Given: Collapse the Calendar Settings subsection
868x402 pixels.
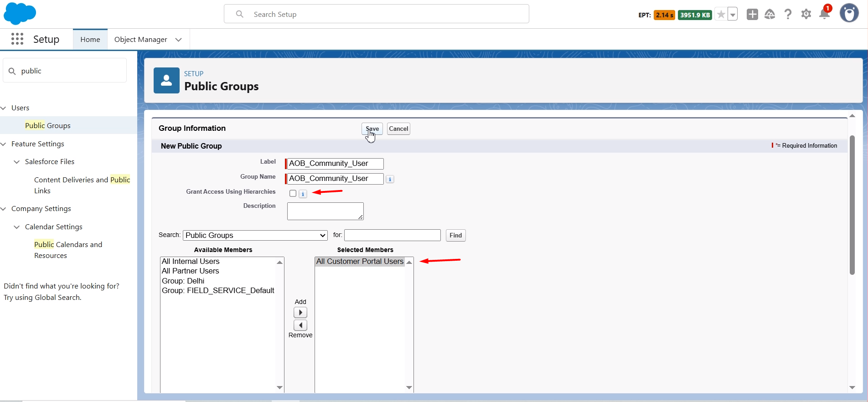Looking at the screenshot, I should point(17,227).
